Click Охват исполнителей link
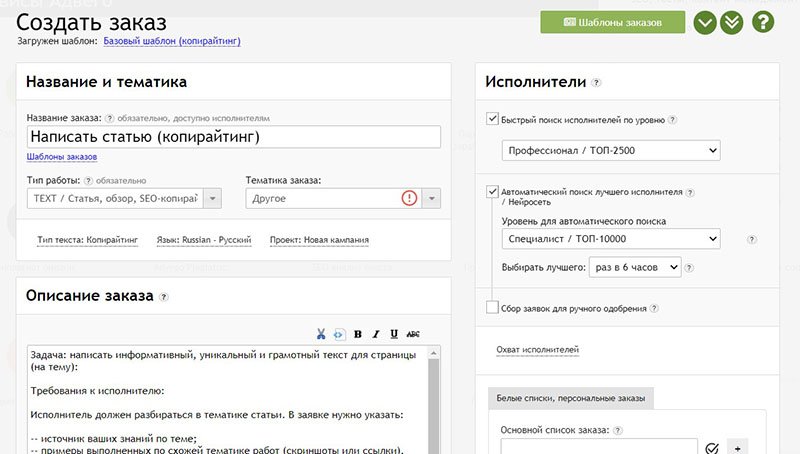The image size is (800, 454). pos(538,350)
